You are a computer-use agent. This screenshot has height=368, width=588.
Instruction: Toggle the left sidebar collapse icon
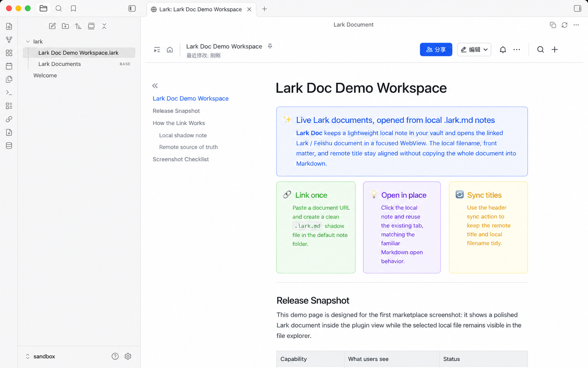click(x=132, y=9)
